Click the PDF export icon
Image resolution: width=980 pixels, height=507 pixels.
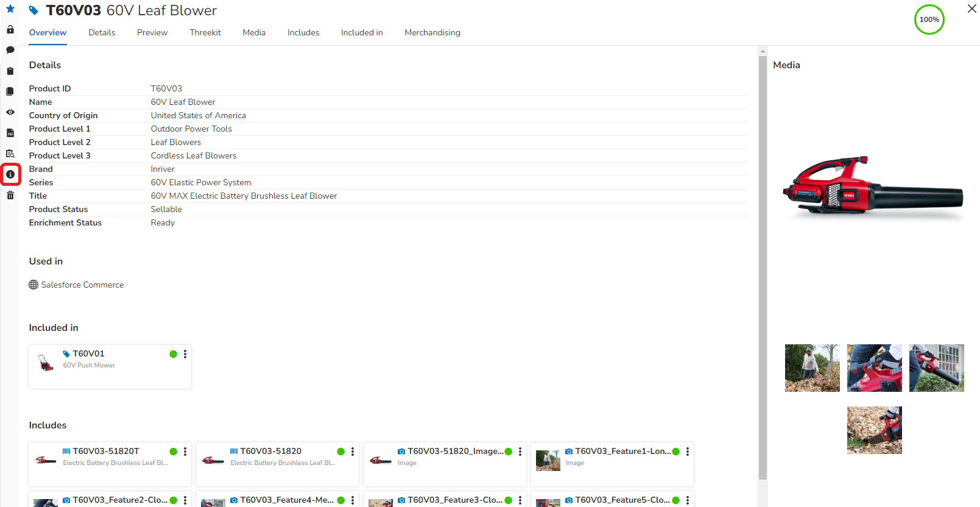pos(10,133)
